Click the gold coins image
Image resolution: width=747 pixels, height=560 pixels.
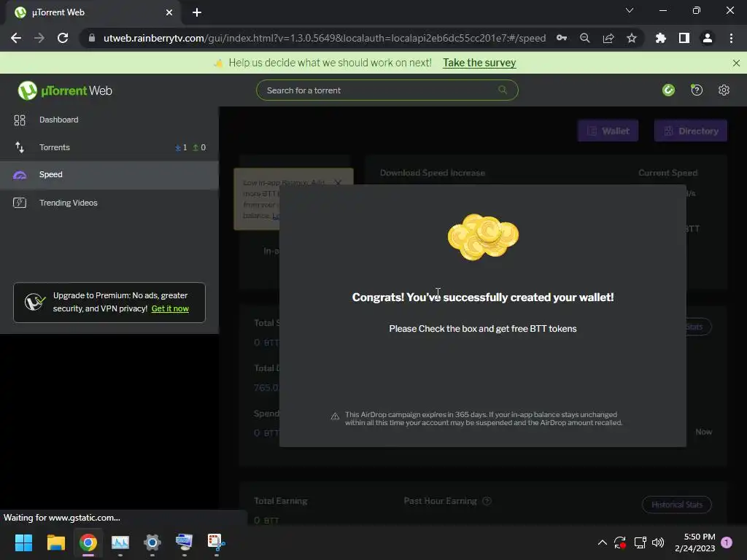click(483, 237)
